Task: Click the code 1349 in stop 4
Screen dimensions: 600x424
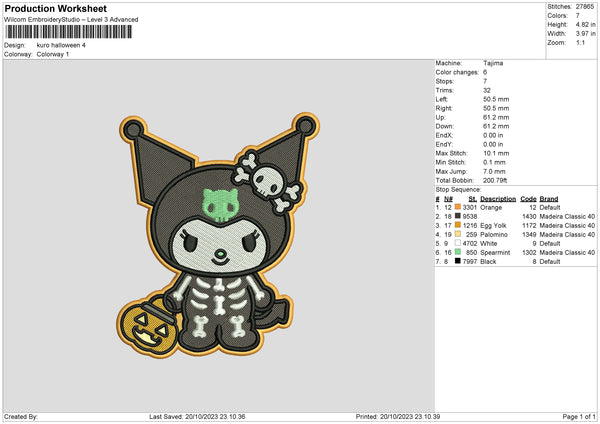Action: [x=529, y=235]
